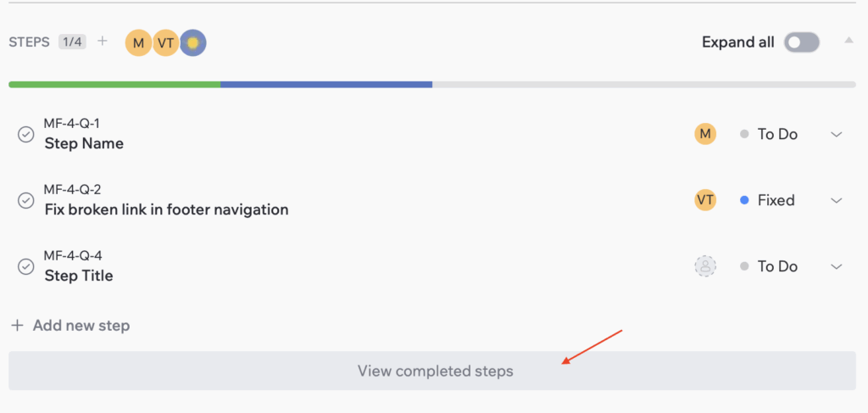Screen dimensions: 868x413
Task: Click the VT avatar in the steps header
Action: pyautogui.click(x=166, y=42)
